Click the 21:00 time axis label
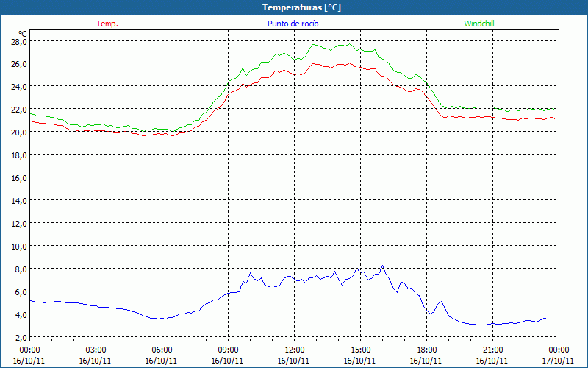Viewport: 588px width, 368px height. (x=492, y=350)
